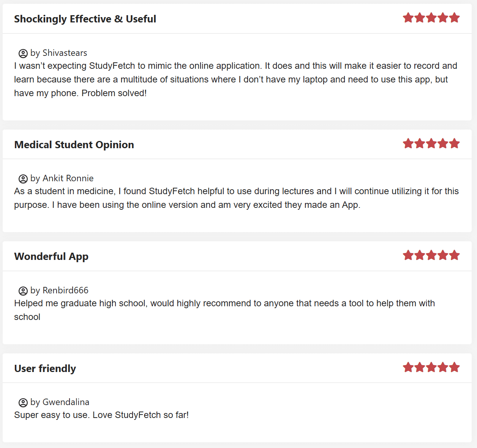Click the user icon beside Renbird666
Image resolution: width=477 pixels, height=448 pixels.
(x=23, y=291)
